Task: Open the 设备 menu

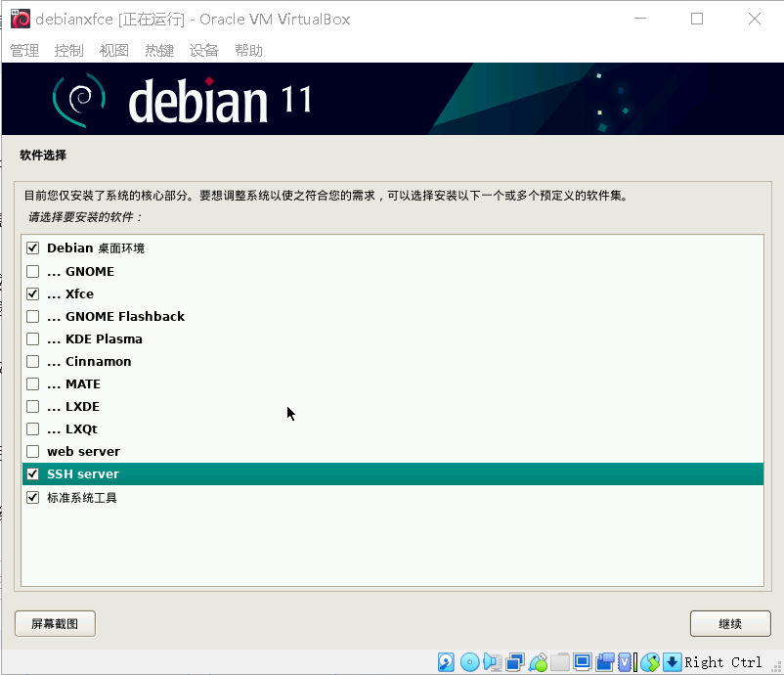Action: [204, 50]
